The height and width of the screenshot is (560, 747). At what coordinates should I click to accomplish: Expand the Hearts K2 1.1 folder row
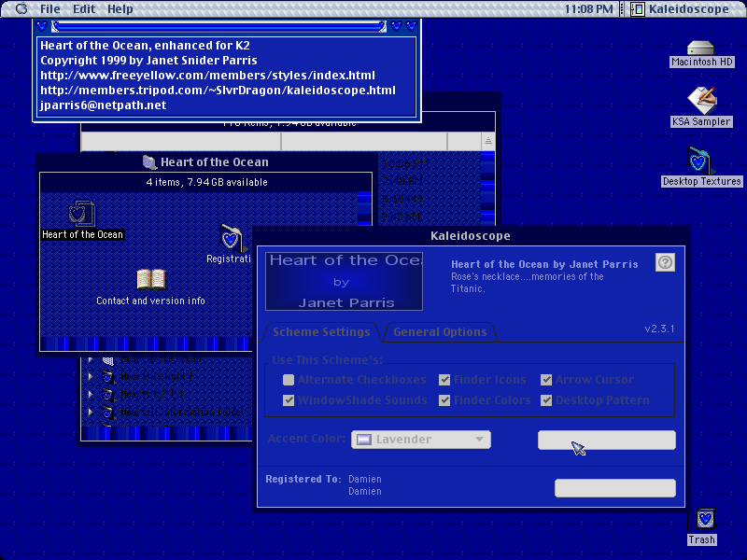pos(90,394)
